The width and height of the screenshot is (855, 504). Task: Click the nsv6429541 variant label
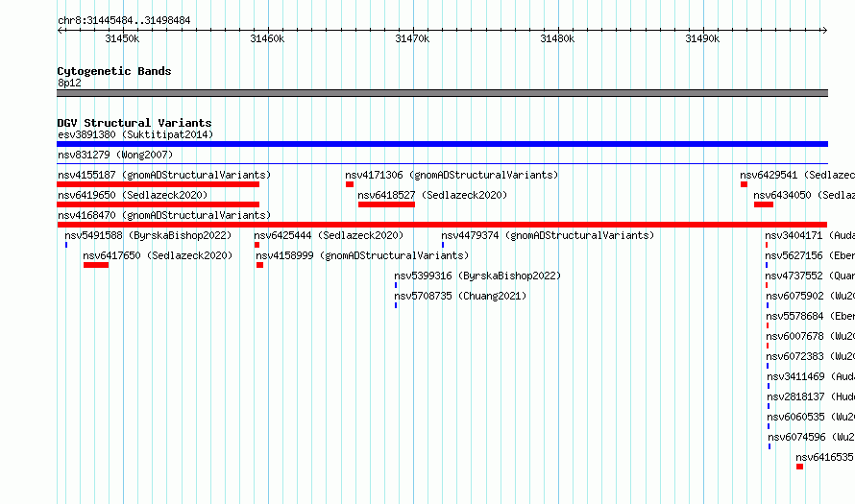(x=797, y=175)
